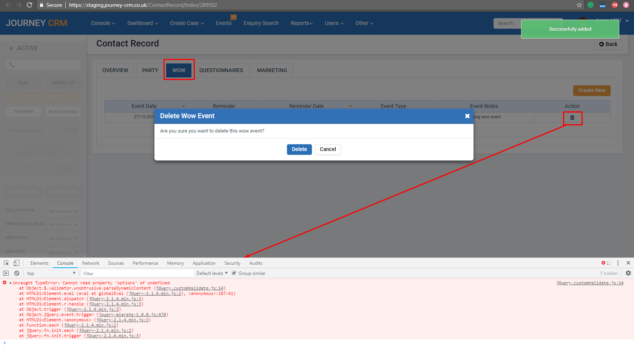Toggle the Group similar checkbox
The width and height of the screenshot is (634, 364).
click(x=234, y=273)
